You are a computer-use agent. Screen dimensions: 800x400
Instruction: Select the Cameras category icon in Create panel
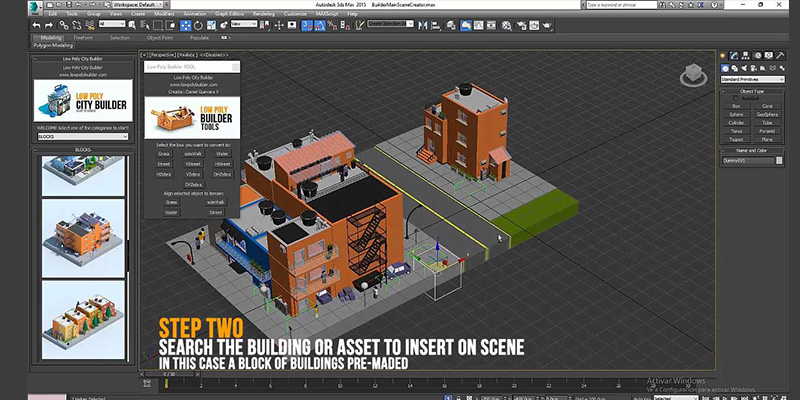coord(754,68)
